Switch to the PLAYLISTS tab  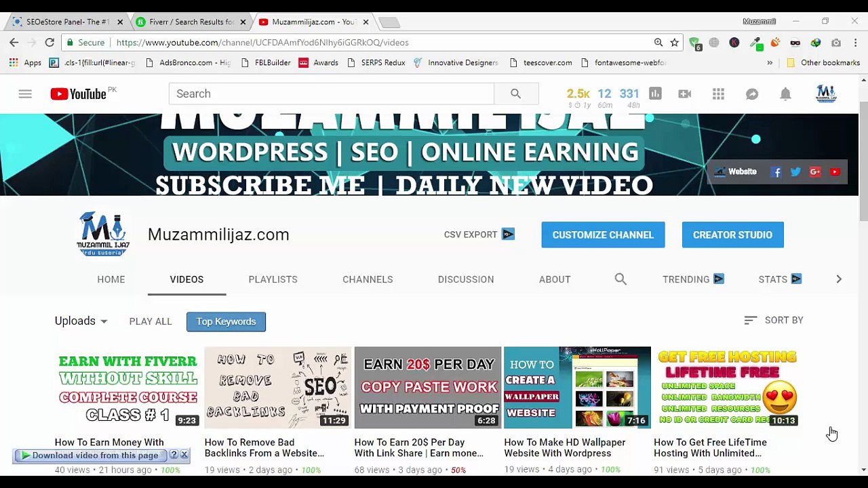[x=273, y=279]
